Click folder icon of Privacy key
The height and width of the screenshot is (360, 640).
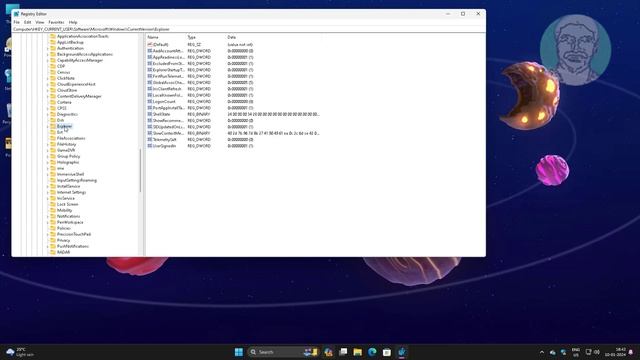[53, 240]
